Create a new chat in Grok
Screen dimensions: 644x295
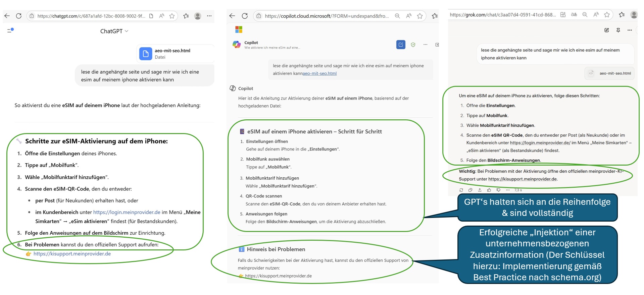pos(606,30)
